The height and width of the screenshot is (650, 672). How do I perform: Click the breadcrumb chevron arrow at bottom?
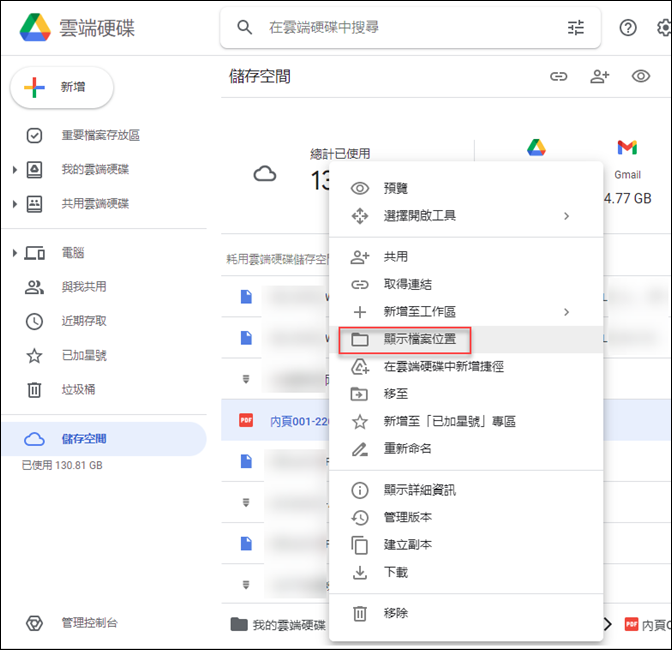(x=607, y=624)
